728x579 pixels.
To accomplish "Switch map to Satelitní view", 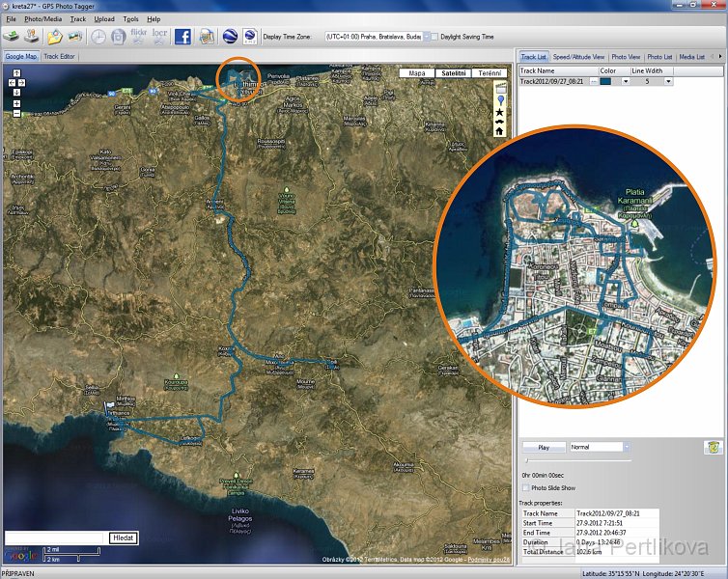I will tap(454, 73).
